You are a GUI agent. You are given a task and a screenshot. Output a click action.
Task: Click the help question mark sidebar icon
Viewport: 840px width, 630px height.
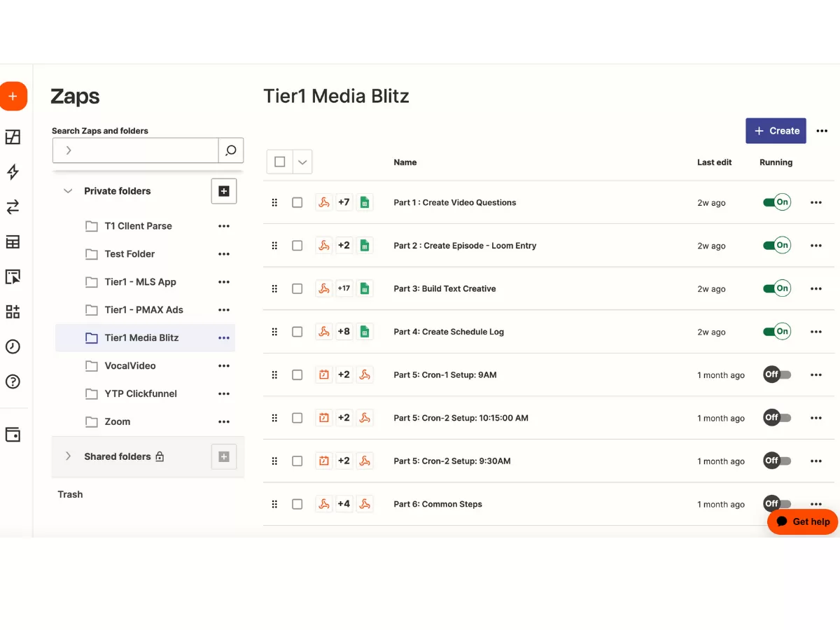tap(13, 381)
